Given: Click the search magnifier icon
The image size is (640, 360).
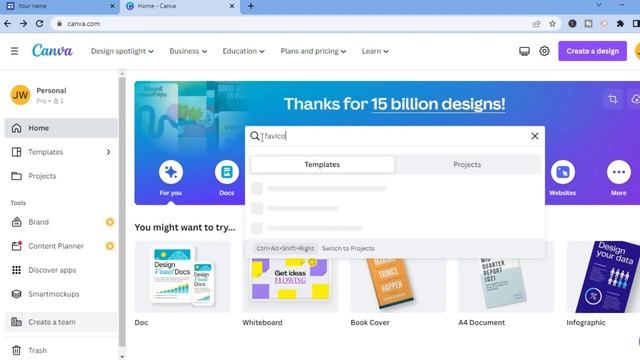Looking at the screenshot, I should point(255,136).
